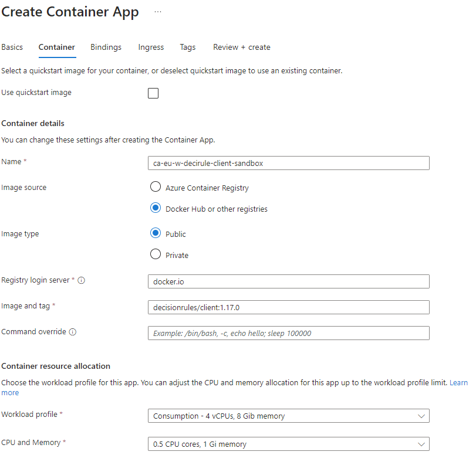
Task: Expand the Workload profile dropdown
Action: (288, 416)
